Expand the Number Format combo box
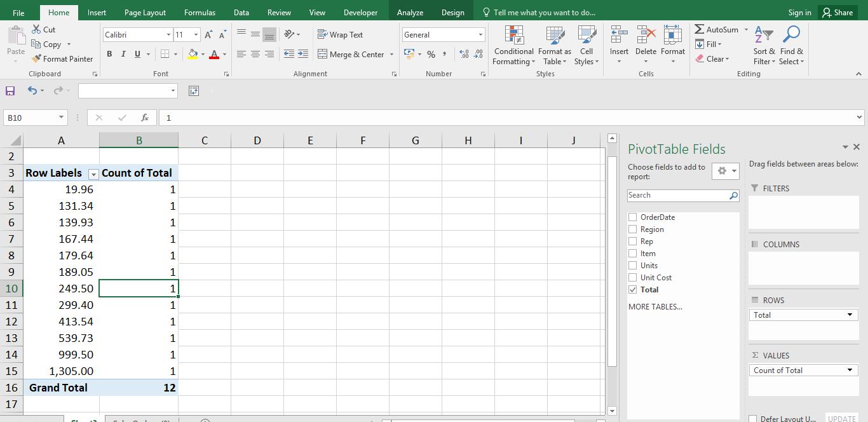Image resolution: width=868 pixels, height=422 pixels. (480, 34)
